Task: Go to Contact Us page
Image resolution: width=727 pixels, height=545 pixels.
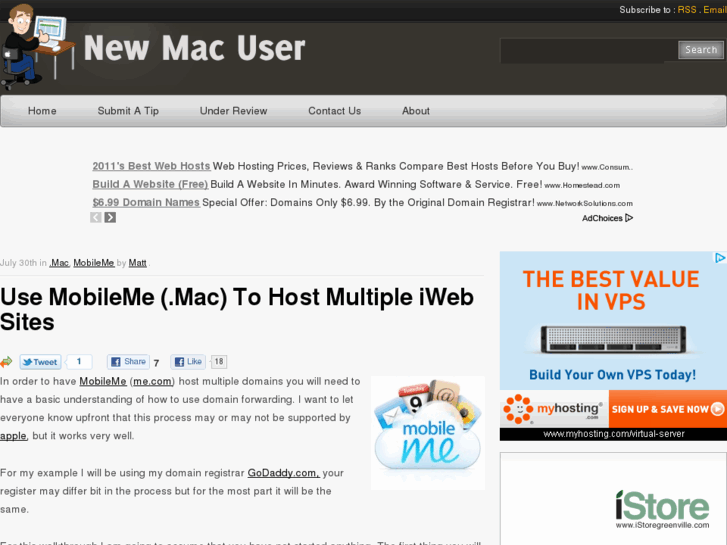Action: (334, 111)
